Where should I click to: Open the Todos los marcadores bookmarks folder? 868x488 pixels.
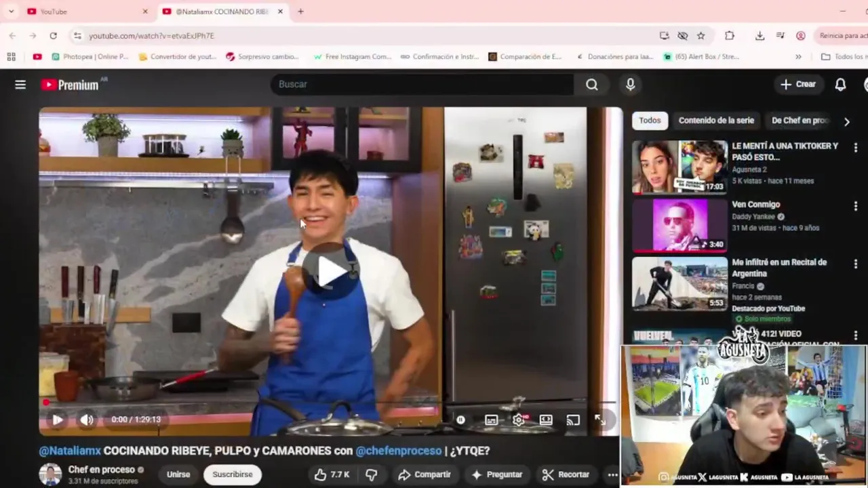844,57
